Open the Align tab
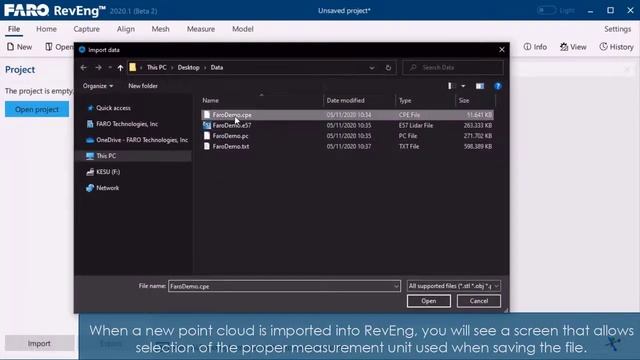The width and height of the screenshot is (640, 360). (x=125, y=29)
